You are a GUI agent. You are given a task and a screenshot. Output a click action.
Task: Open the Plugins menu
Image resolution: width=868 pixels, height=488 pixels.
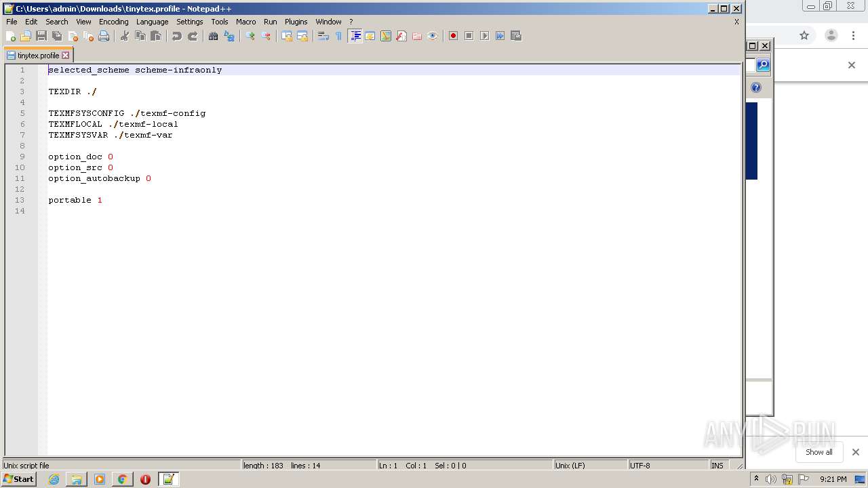click(x=296, y=22)
